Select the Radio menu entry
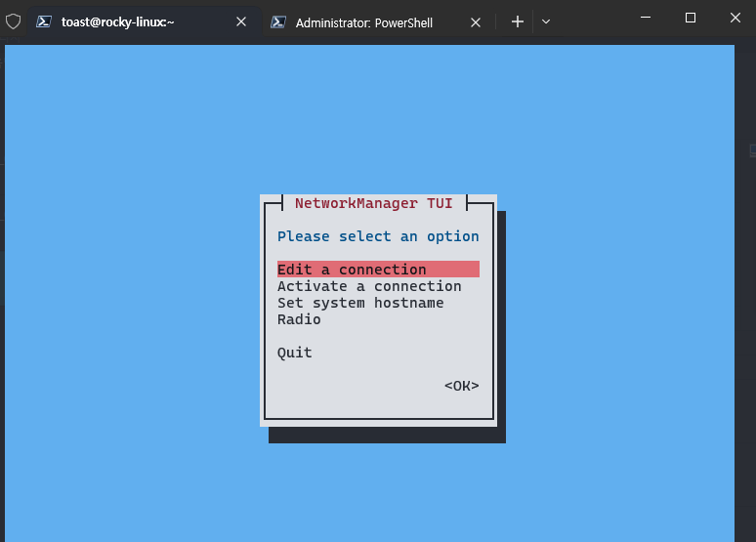The image size is (756, 542). coord(299,319)
